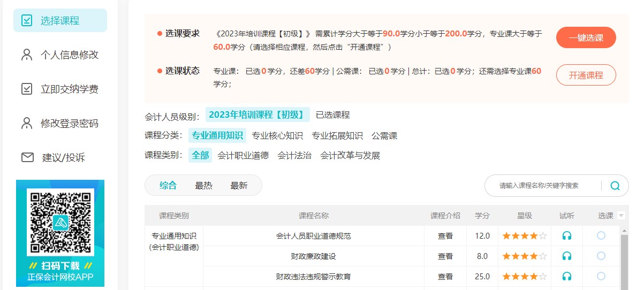Image resolution: width=644 pixels, height=290 pixels.
Task: Select the radio button for 财政违法违规警示教育
Action: pos(601,276)
